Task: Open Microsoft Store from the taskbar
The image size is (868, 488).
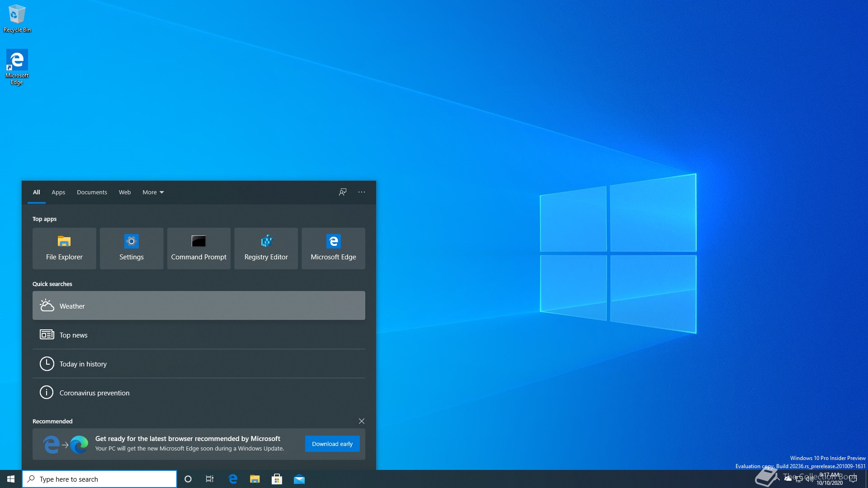Action: coord(277,479)
